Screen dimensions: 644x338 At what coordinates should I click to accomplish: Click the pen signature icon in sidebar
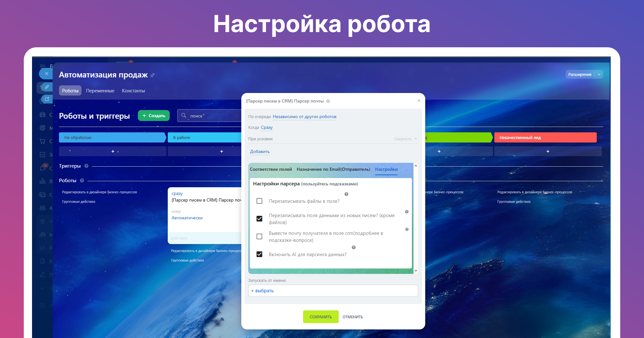[42, 275]
